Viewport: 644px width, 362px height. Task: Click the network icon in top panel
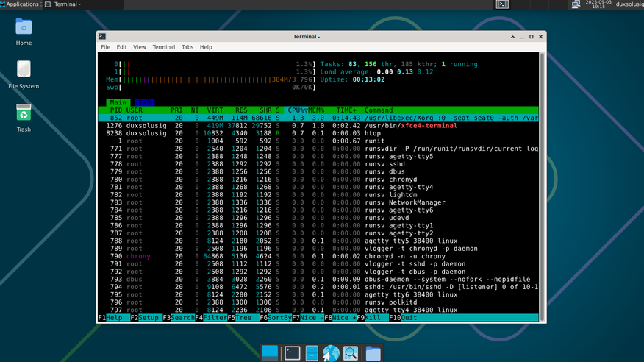[x=575, y=4]
